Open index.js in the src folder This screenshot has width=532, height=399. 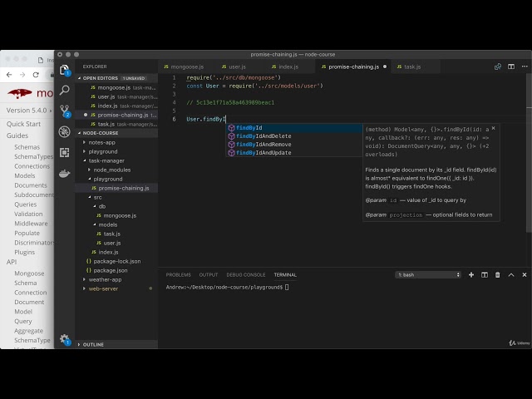(116, 253)
